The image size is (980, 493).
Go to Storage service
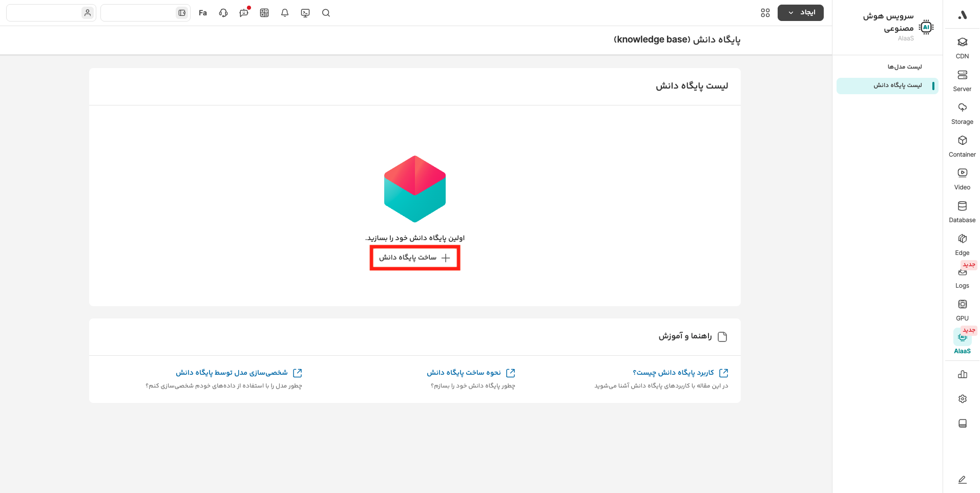point(962,113)
